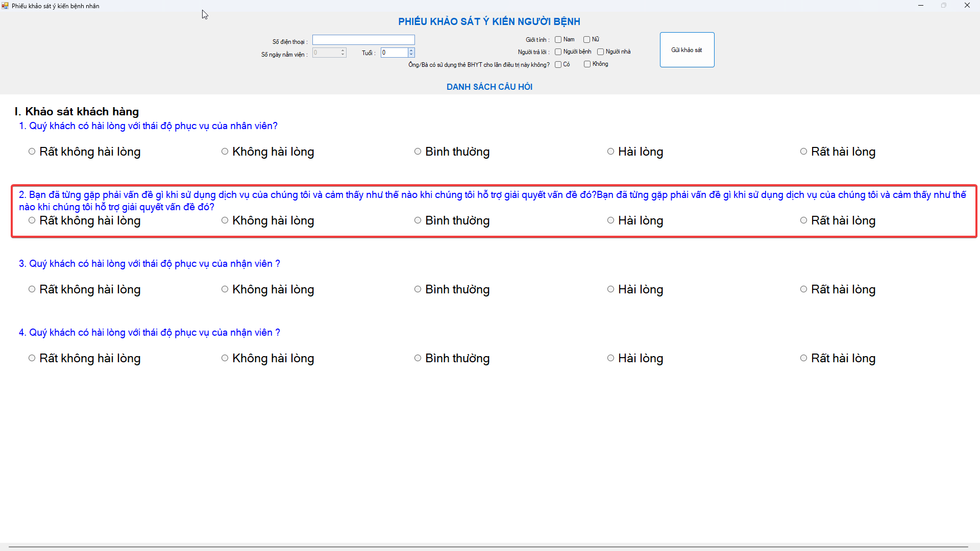The image size is (980, 551).
Task: Check Có for BHYT card usage
Action: pos(558,65)
